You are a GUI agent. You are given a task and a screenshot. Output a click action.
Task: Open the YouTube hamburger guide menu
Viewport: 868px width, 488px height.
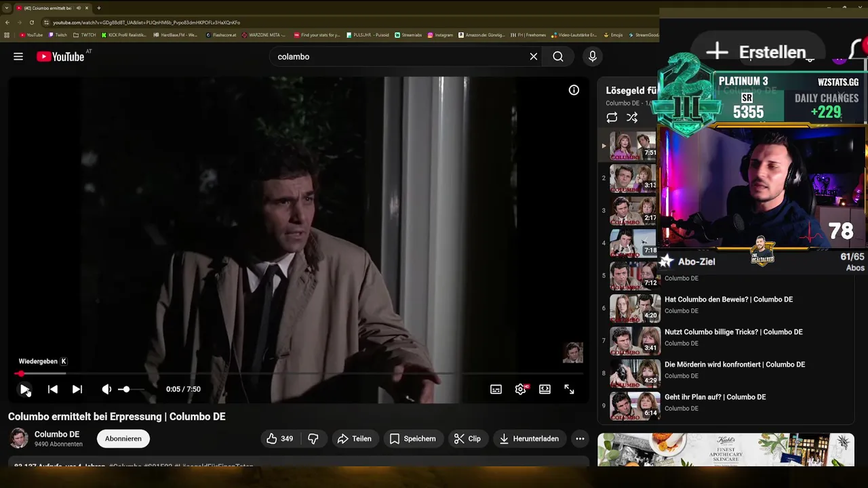click(x=18, y=57)
